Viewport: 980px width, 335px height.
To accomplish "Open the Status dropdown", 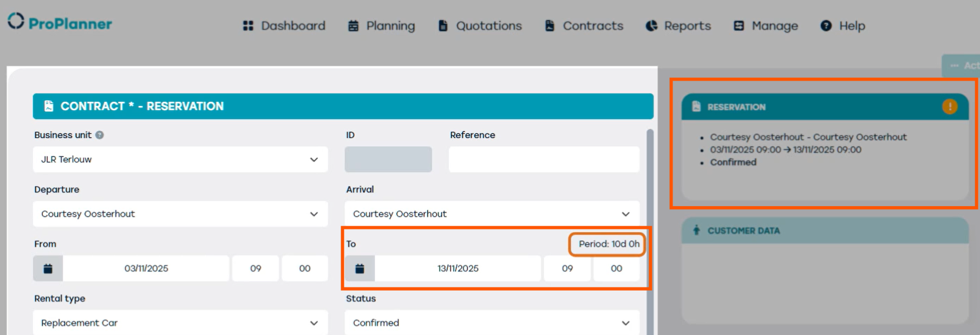I will click(625, 323).
